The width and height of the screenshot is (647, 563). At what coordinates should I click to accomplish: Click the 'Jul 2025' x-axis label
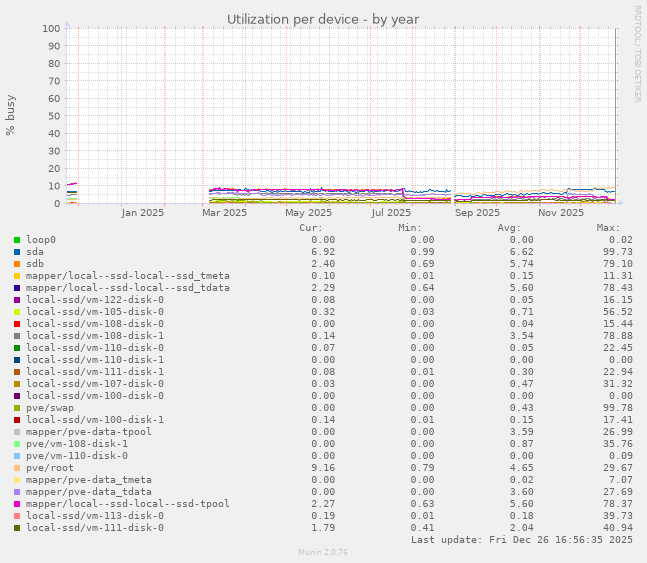[x=391, y=213]
